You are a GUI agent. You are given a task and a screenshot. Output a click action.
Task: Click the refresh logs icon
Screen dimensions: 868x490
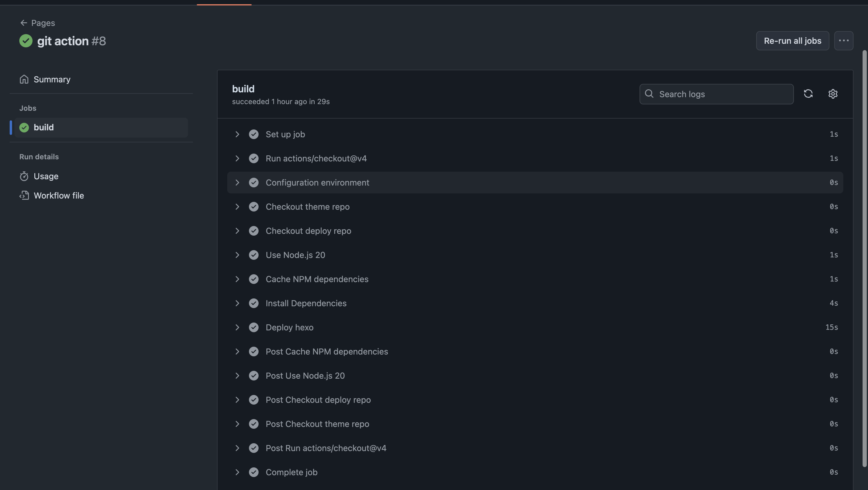click(808, 94)
